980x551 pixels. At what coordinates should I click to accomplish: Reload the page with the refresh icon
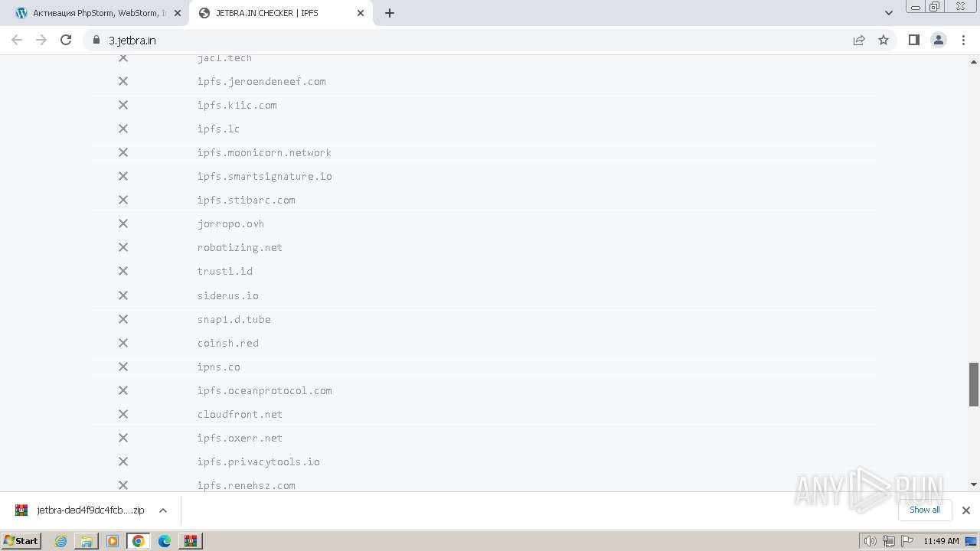pyautogui.click(x=66, y=40)
